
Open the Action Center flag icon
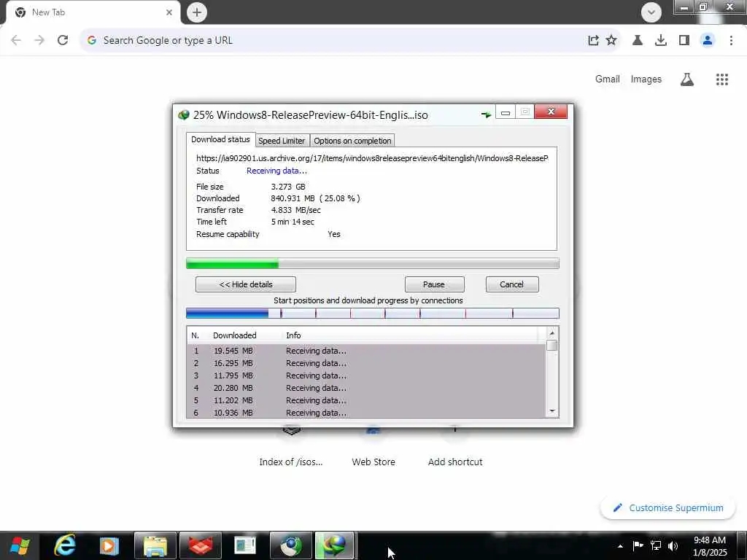[x=638, y=545]
